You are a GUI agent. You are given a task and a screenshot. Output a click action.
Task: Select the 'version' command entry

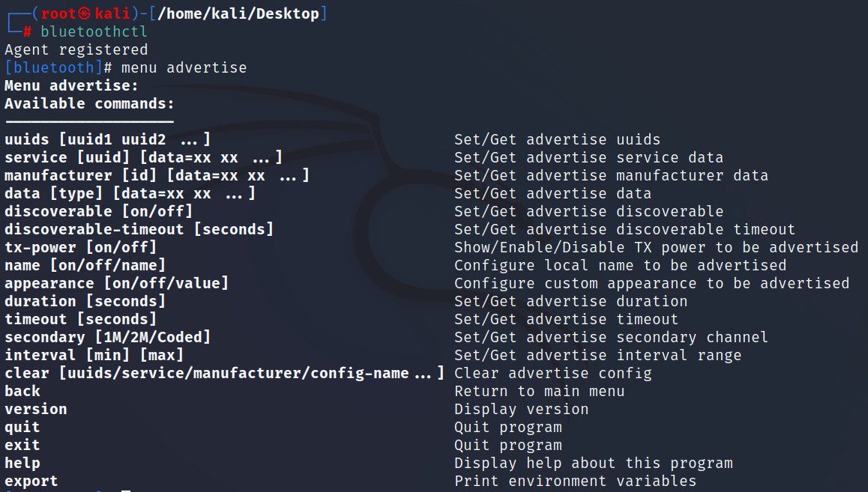coord(36,409)
